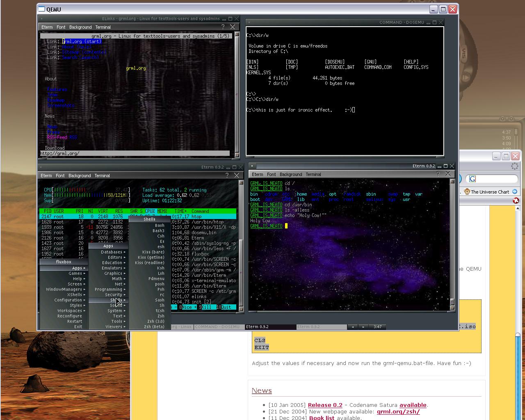This screenshot has width=525, height=420.
Task: Expand Editors in the Apps menu
Action: [x=109, y=257]
